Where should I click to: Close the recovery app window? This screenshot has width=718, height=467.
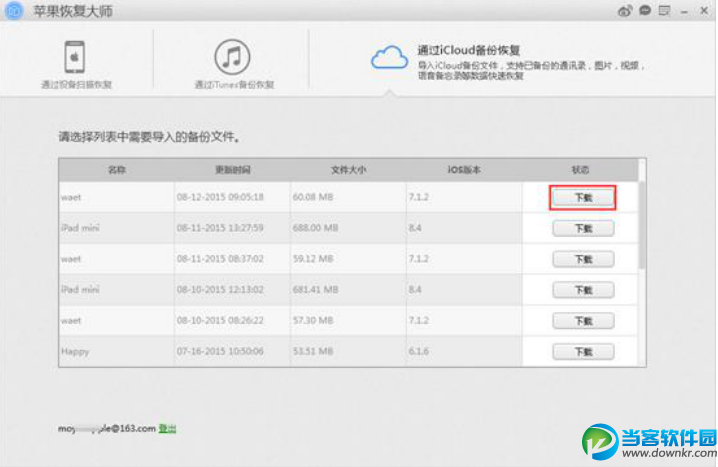(x=704, y=11)
